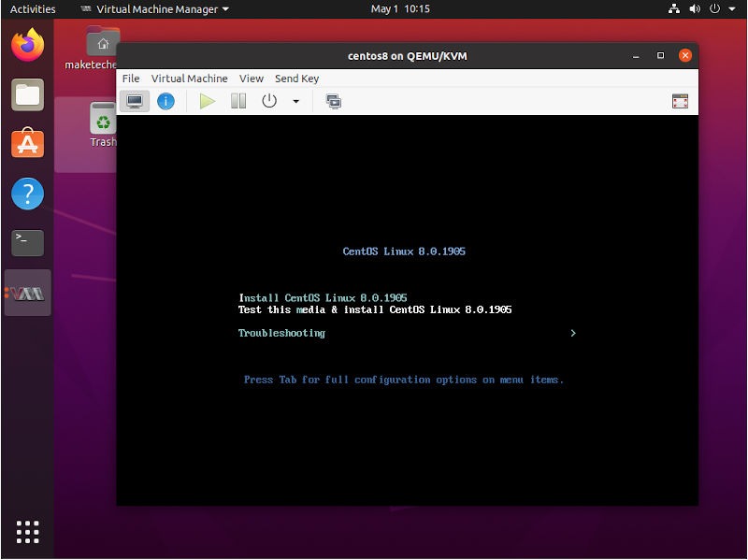Viewport: 748px width, 560px height.
Task: Click the Run VM play icon
Action: [207, 101]
